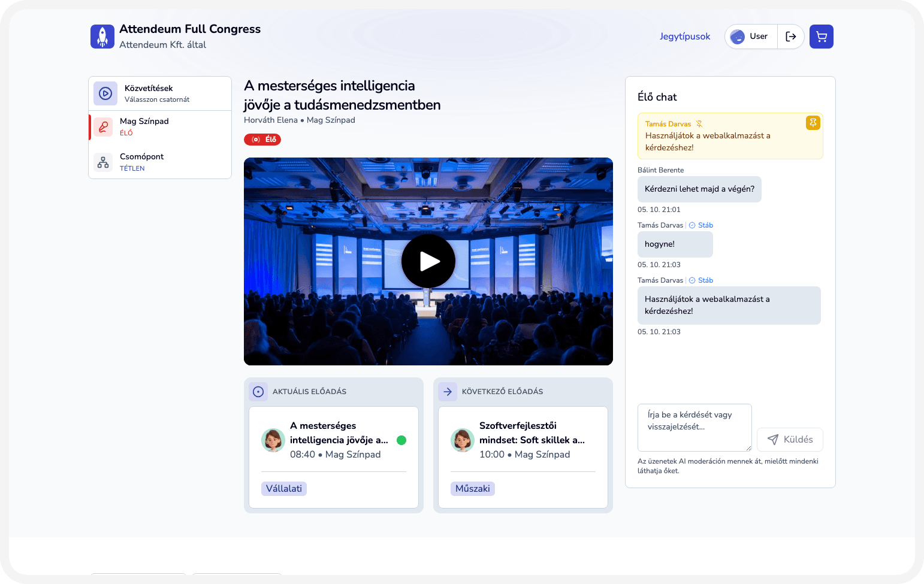Play the conference video
Viewport: 924px width, 584px height.
428,261
